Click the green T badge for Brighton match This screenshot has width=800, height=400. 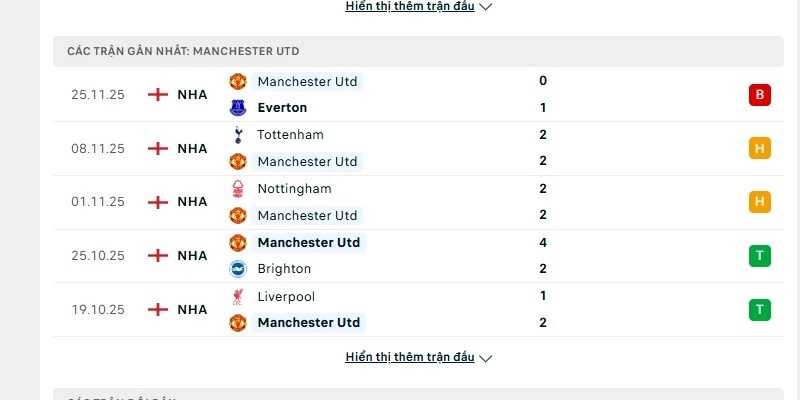pos(760,256)
